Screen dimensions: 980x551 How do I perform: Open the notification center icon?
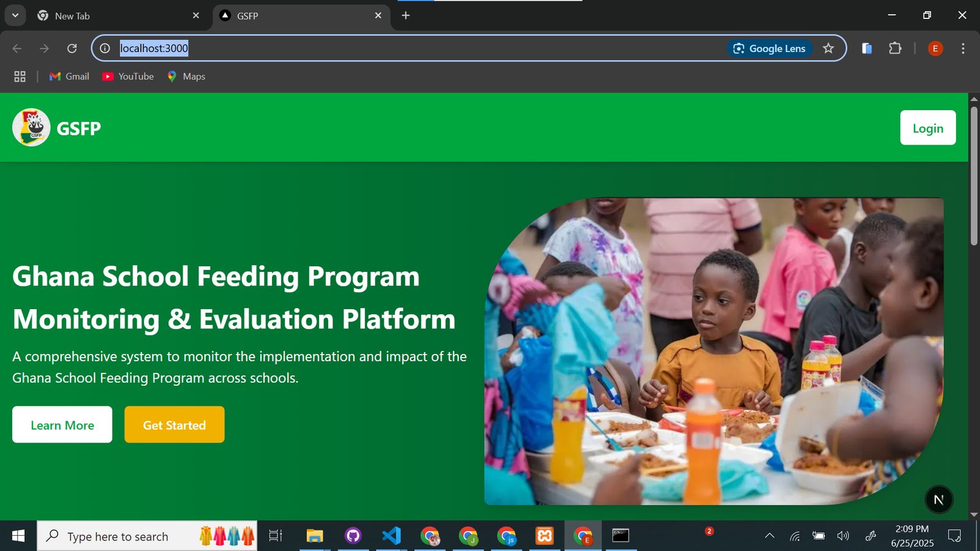tap(954, 536)
